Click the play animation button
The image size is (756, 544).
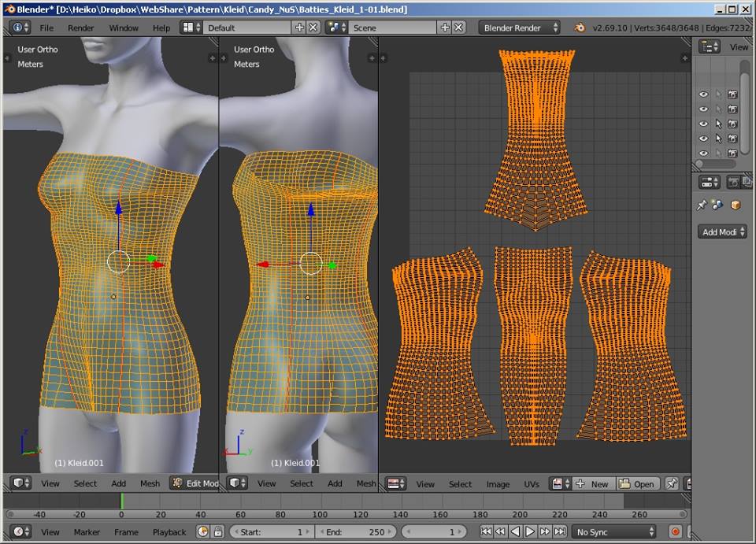[530, 532]
